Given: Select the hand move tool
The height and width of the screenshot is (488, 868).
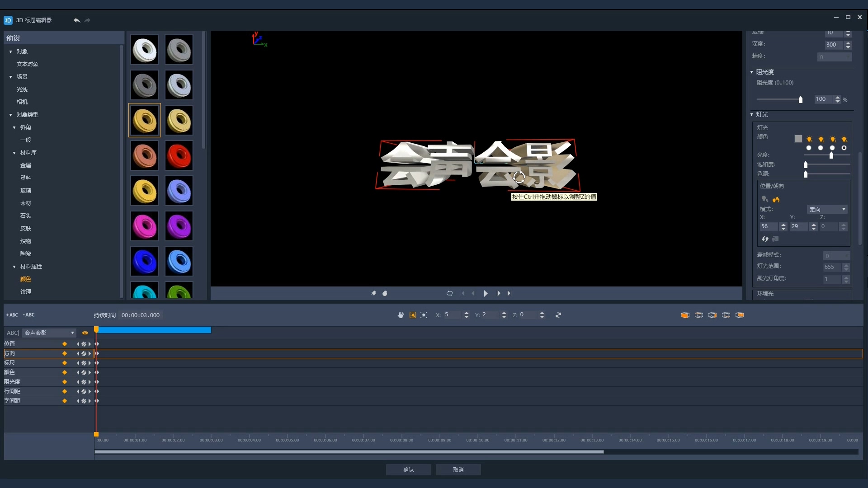Looking at the screenshot, I should pos(401,315).
